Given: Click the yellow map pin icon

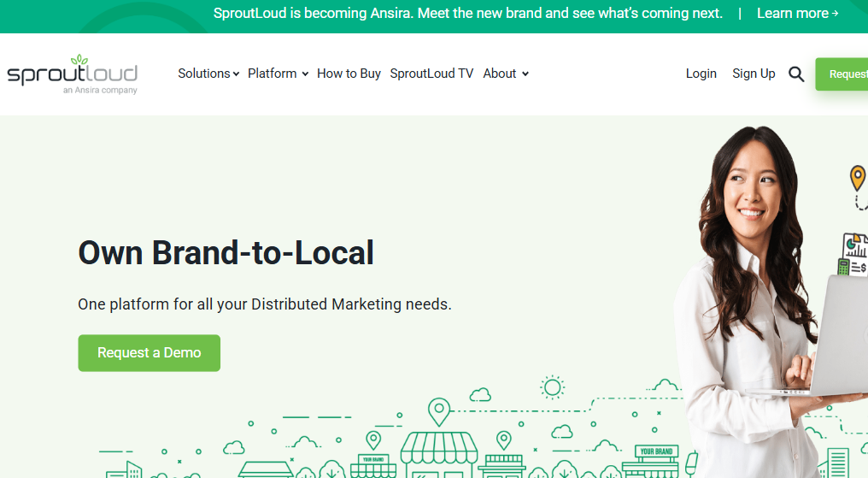Looking at the screenshot, I should pyautogui.click(x=858, y=179).
